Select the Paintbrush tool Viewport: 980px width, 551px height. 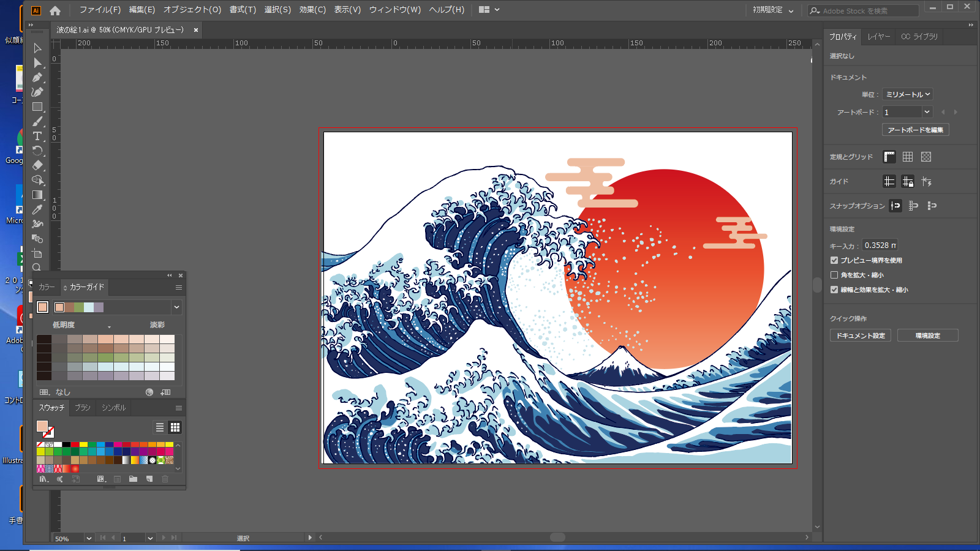tap(37, 121)
